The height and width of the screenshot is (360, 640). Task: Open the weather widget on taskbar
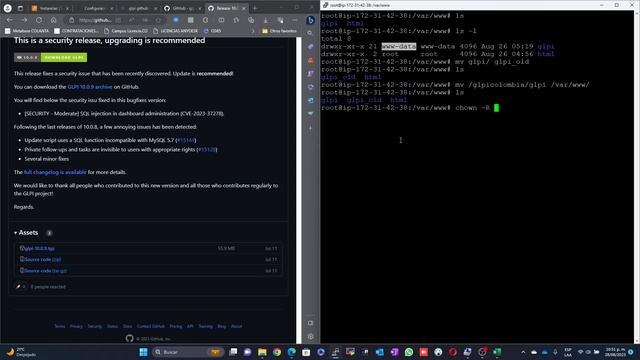(x=20, y=352)
